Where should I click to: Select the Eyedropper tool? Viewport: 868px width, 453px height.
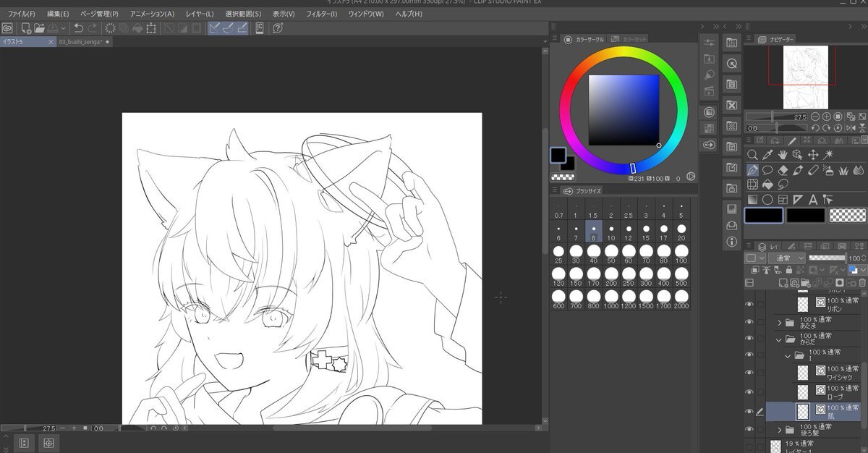click(x=767, y=155)
